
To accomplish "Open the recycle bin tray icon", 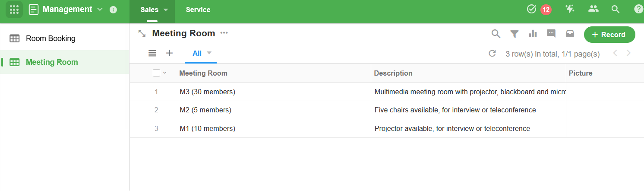I will [x=570, y=33].
